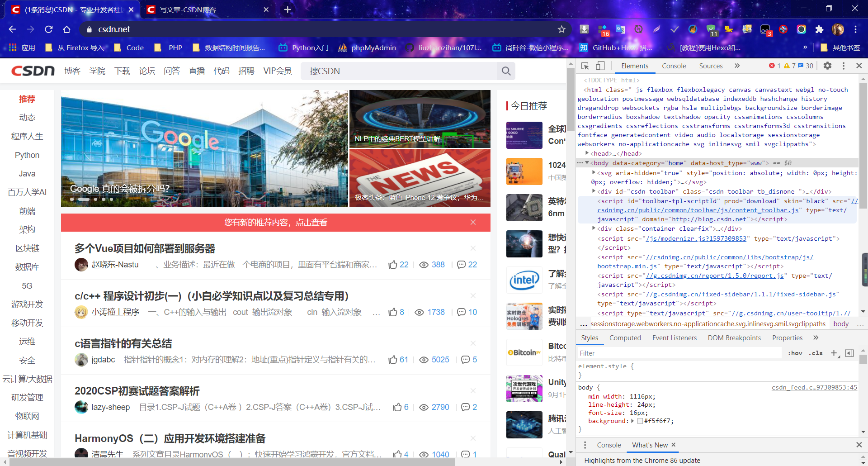This screenshot has width=868, height=466.
Task: Toggle device toolbar in DevTools
Action: point(600,66)
